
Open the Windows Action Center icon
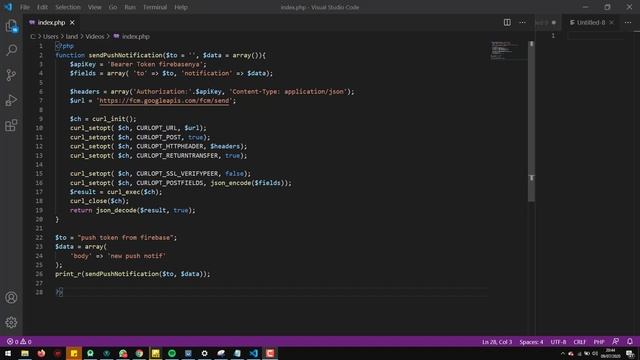[x=631, y=353]
